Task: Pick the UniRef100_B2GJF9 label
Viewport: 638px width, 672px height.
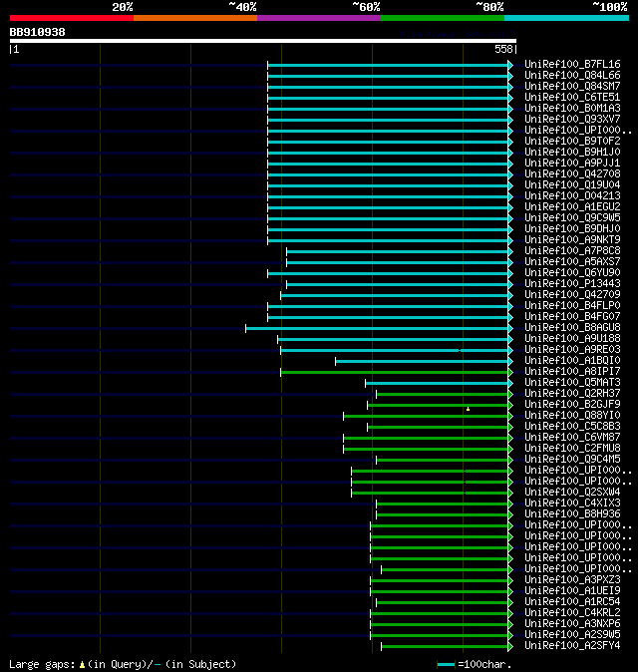Action: click(x=572, y=405)
